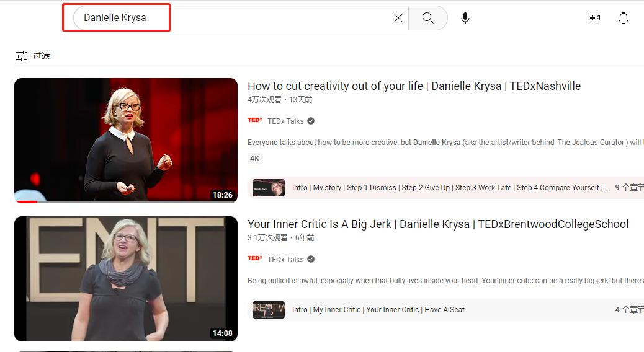The height and width of the screenshot is (352, 644).
Task: Focus the search field containing Danielle Krysa
Action: pos(241,18)
